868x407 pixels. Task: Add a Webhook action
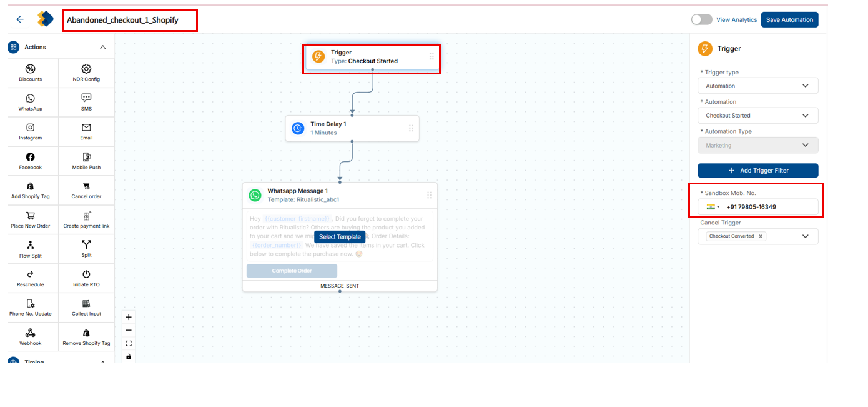pyautogui.click(x=30, y=338)
